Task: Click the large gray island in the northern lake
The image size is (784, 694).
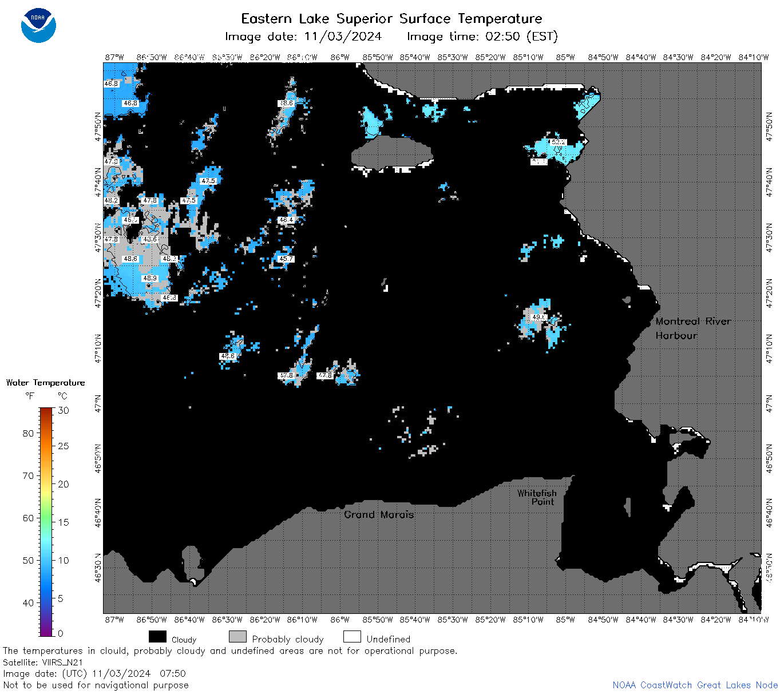Action: click(392, 152)
